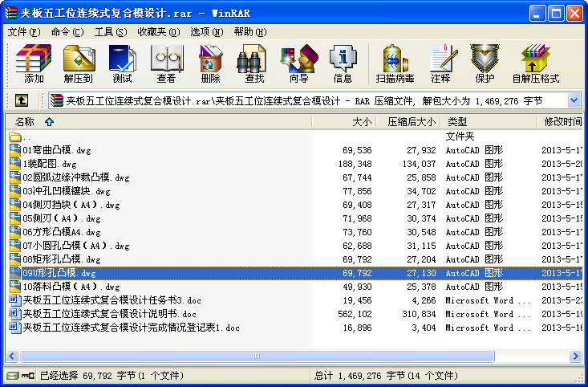This screenshot has width=588, height=387.
Task: Click size value 562,102
Action: (x=355, y=314)
